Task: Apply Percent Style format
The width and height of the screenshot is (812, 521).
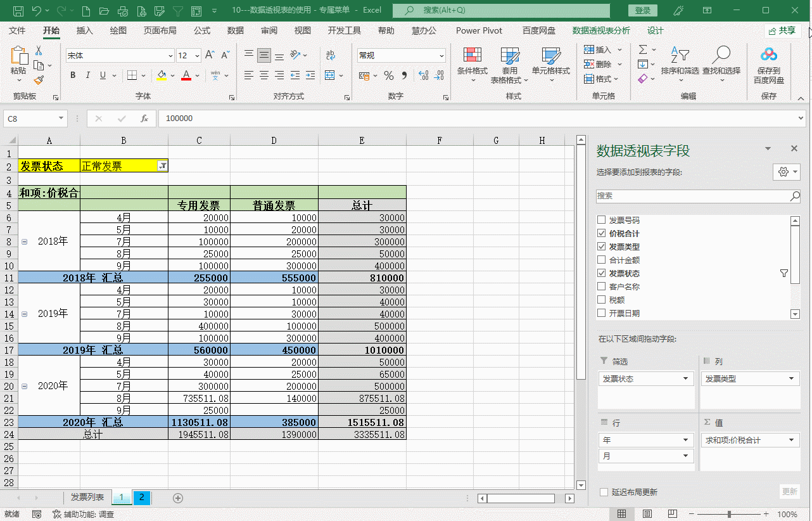Action: coord(389,75)
